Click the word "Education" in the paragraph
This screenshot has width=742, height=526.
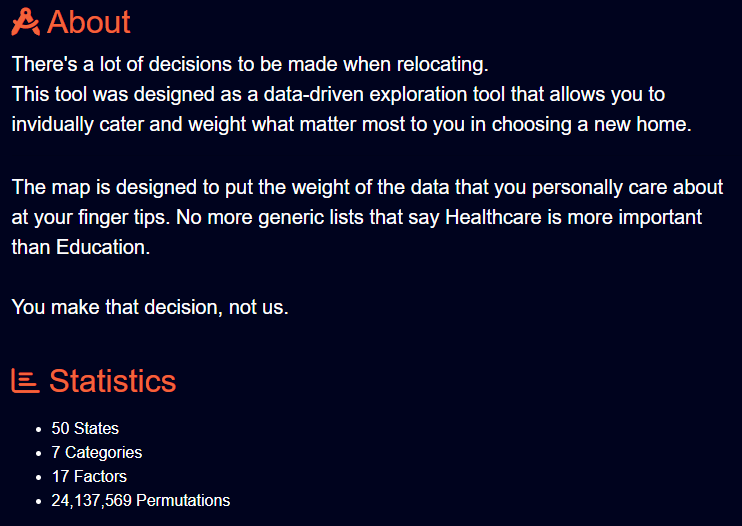(100, 247)
